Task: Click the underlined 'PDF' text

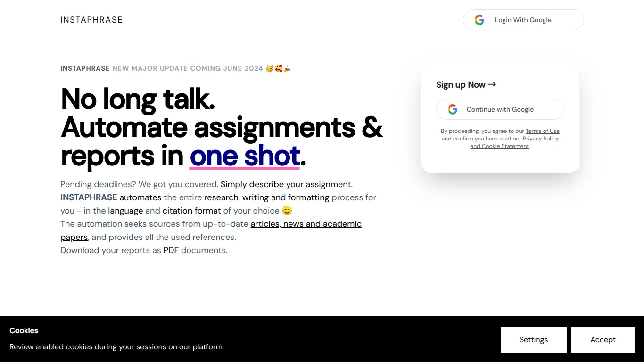Action: [171, 250]
